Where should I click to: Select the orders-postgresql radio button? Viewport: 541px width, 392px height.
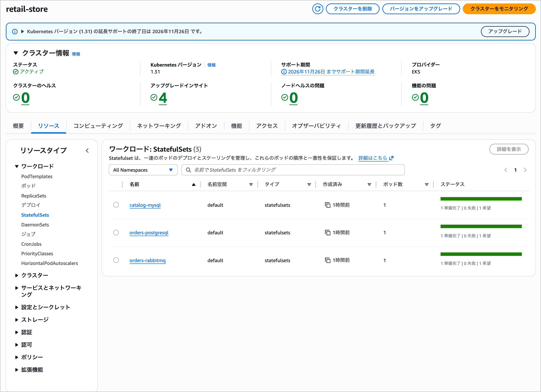coord(116,233)
